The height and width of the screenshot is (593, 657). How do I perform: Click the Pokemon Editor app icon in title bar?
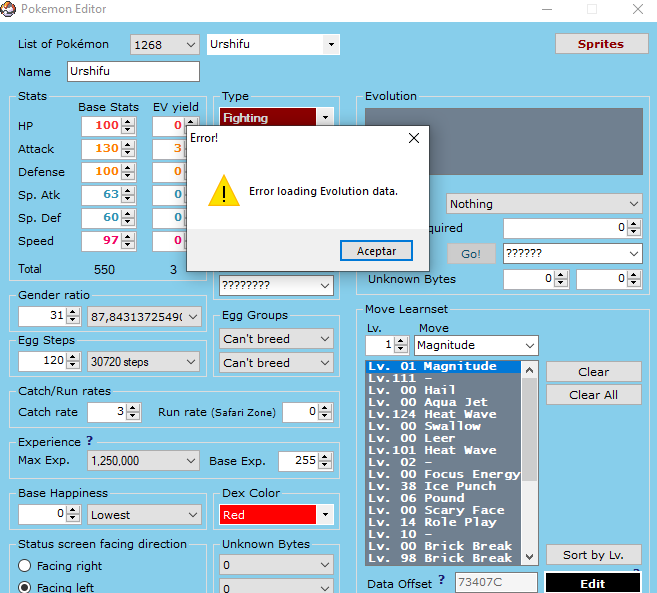point(8,9)
